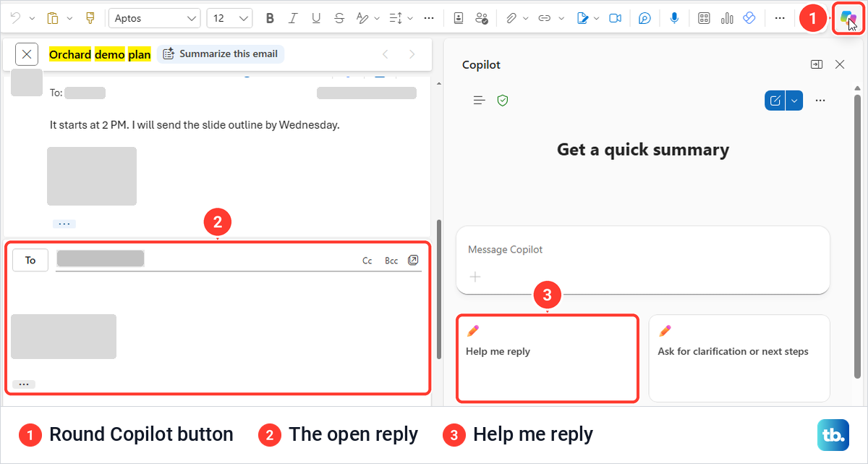Image resolution: width=868 pixels, height=464 pixels.
Task: Open Copilot pane more options ellipsis
Action: click(820, 101)
